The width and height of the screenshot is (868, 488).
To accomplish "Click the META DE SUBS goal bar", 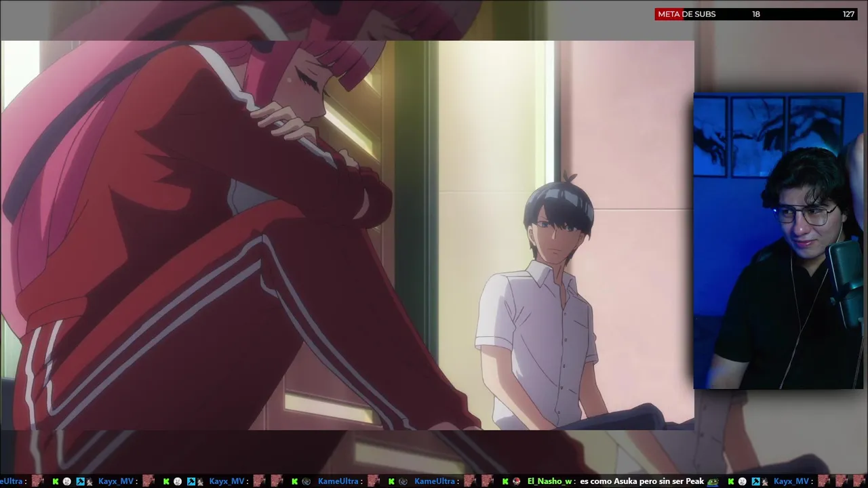I will point(756,14).
